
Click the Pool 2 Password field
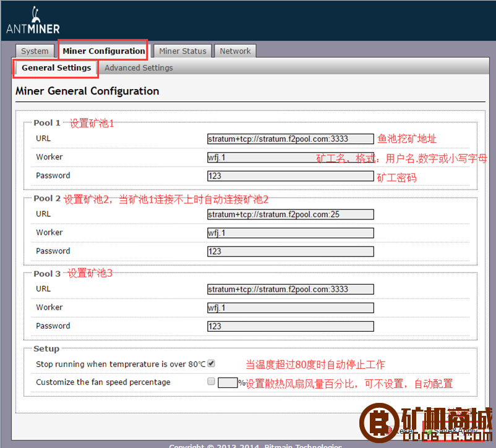pos(291,251)
